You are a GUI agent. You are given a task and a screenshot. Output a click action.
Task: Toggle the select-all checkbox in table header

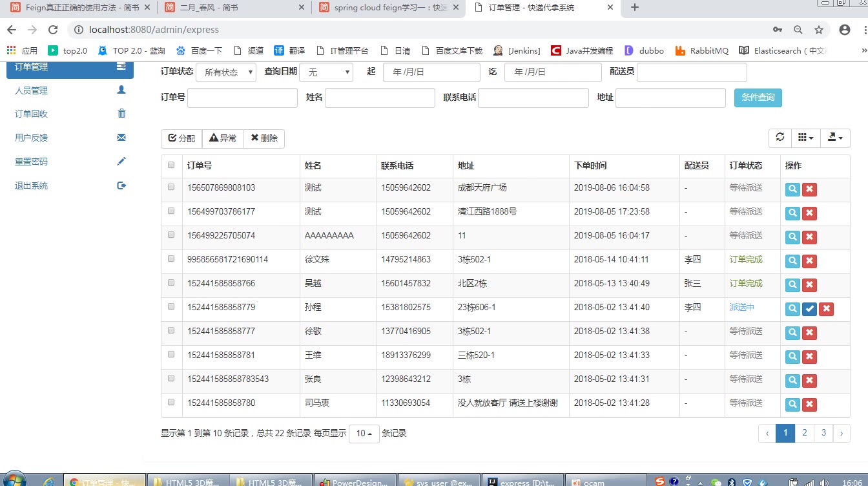tap(171, 165)
